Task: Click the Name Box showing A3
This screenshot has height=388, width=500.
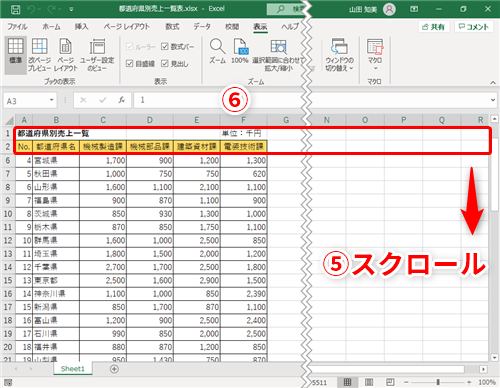Action: click(26, 101)
